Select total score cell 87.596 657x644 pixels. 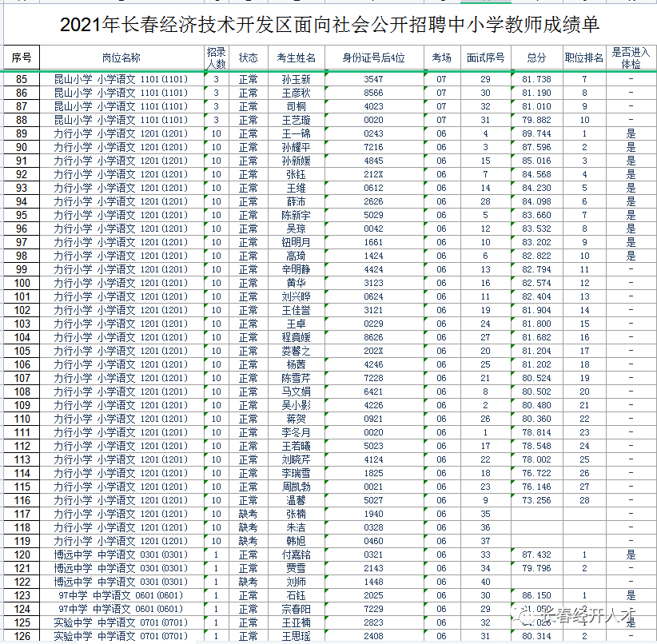(537, 147)
